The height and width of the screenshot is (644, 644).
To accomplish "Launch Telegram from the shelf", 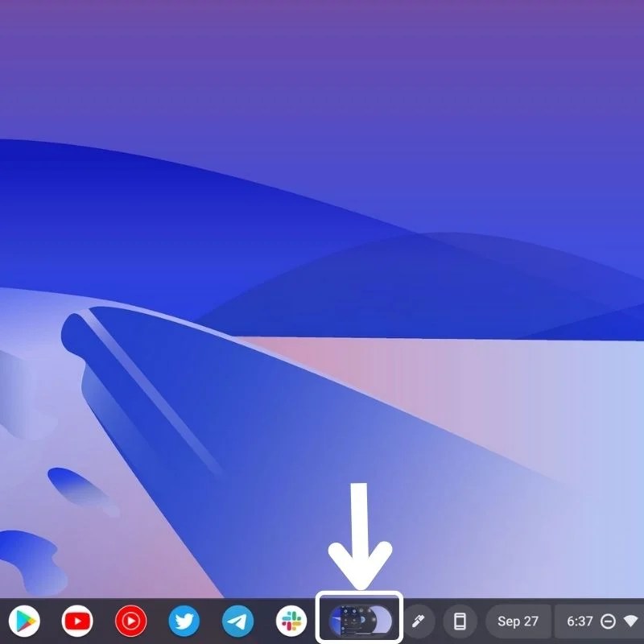I will click(236, 621).
